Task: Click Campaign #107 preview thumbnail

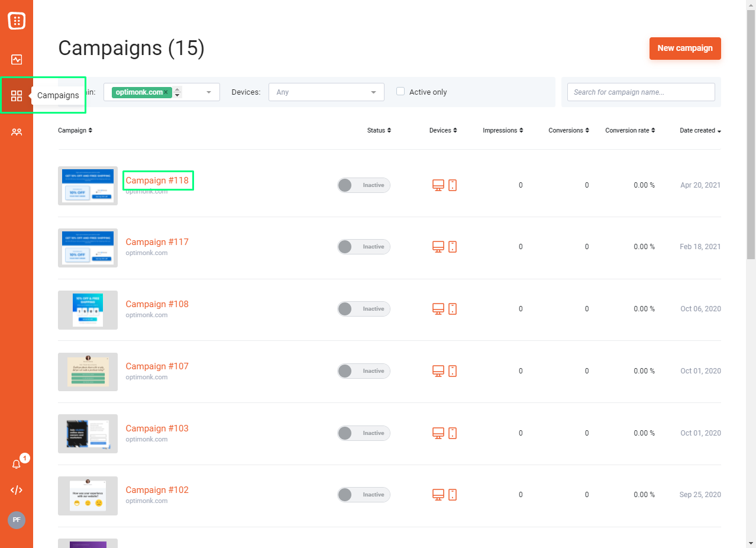Action: [88, 372]
